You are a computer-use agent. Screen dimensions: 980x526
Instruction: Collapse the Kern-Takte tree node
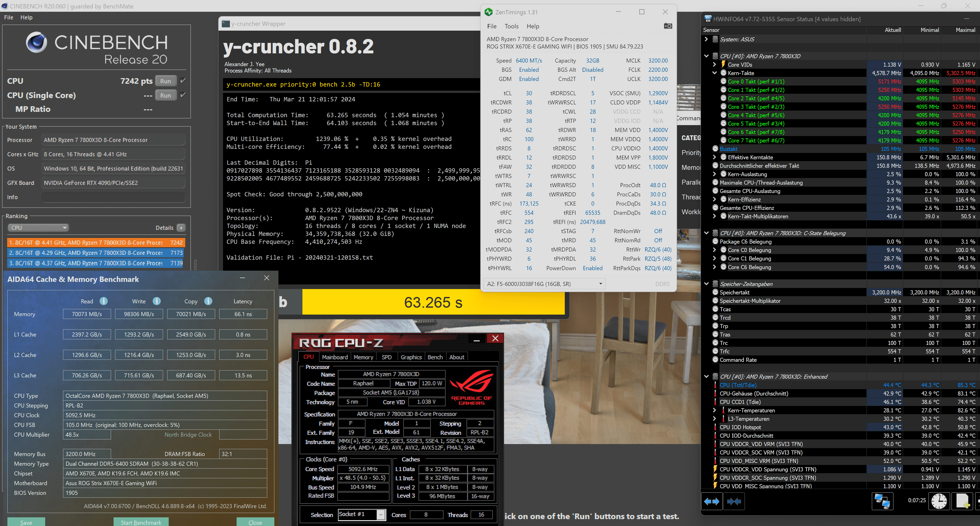pos(714,73)
